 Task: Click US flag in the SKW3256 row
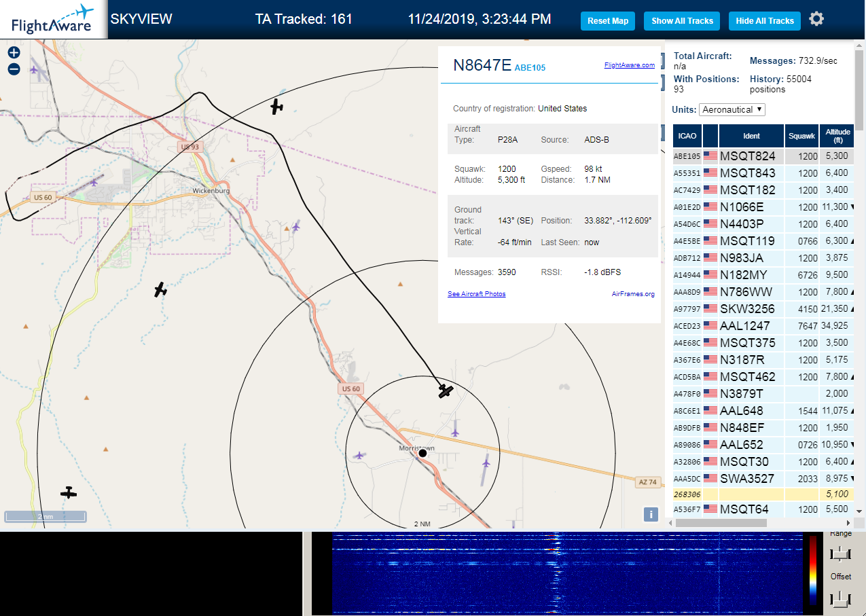[710, 309]
